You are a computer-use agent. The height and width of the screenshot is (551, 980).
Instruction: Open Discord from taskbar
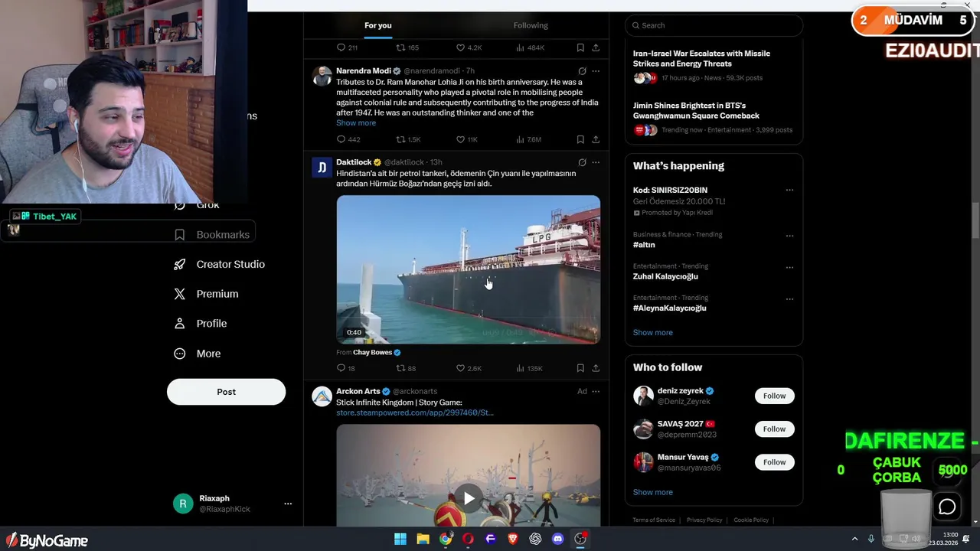(x=558, y=539)
